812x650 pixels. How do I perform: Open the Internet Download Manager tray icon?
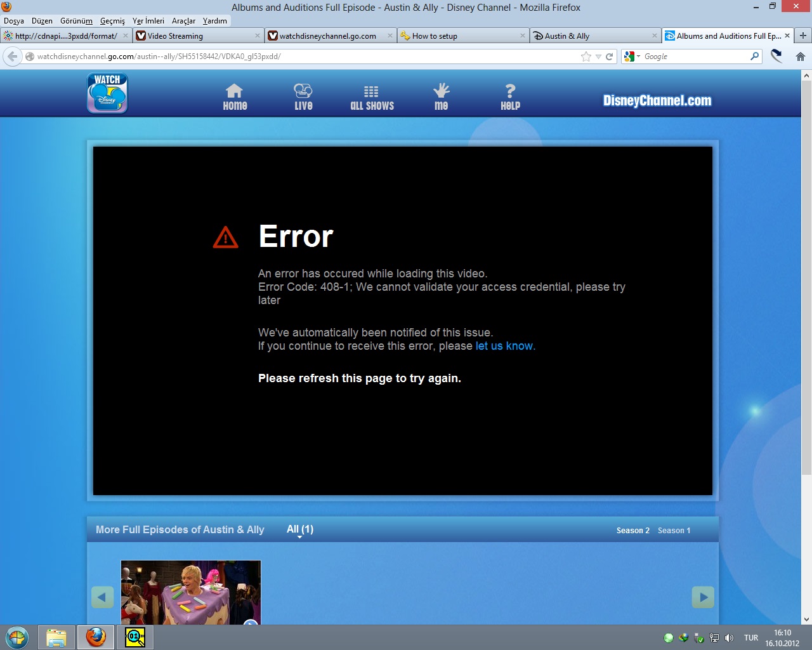coord(683,638)
